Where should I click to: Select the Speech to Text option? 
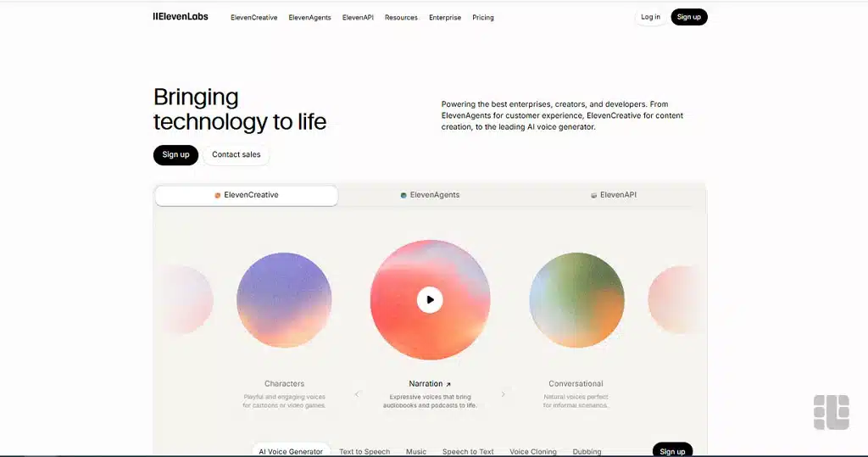click(468, 451)
